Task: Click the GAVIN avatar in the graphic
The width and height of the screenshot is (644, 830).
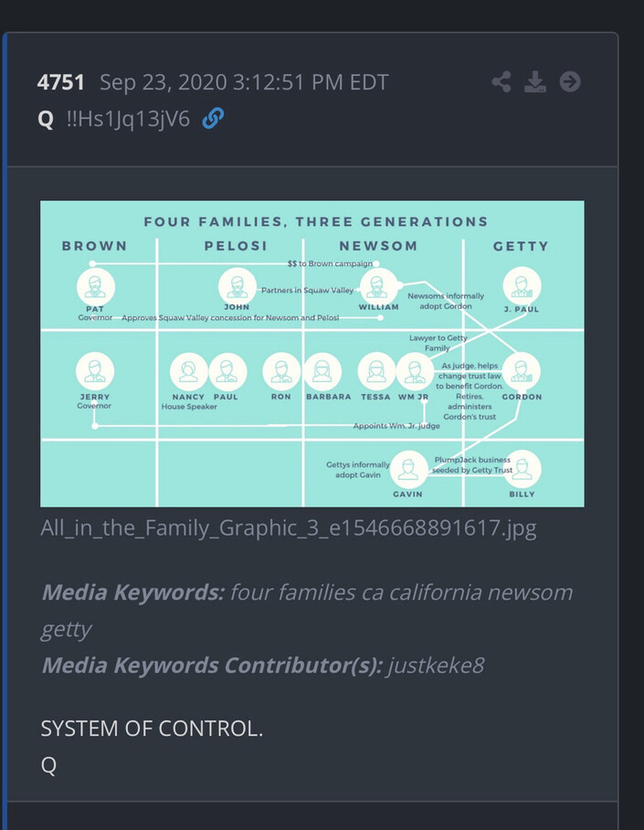Action: pyautogui.click(x=408, y=470)
